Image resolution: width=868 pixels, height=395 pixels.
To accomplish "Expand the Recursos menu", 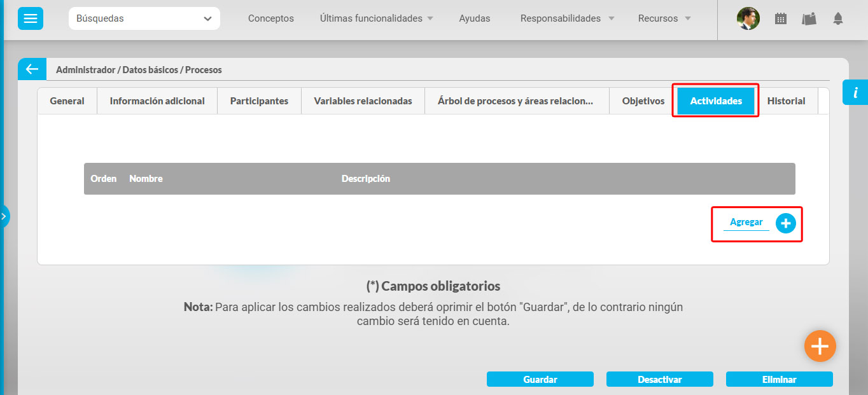I will (x=664, y=19).
